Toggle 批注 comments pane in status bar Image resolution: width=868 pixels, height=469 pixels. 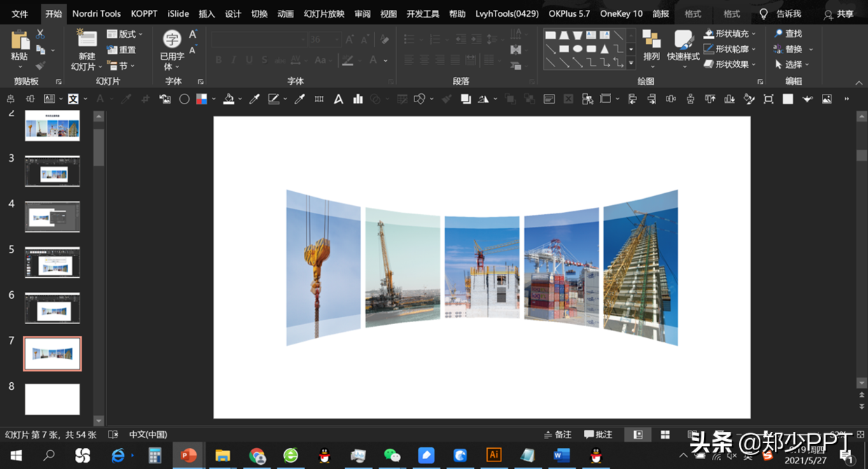pos(598,435)
